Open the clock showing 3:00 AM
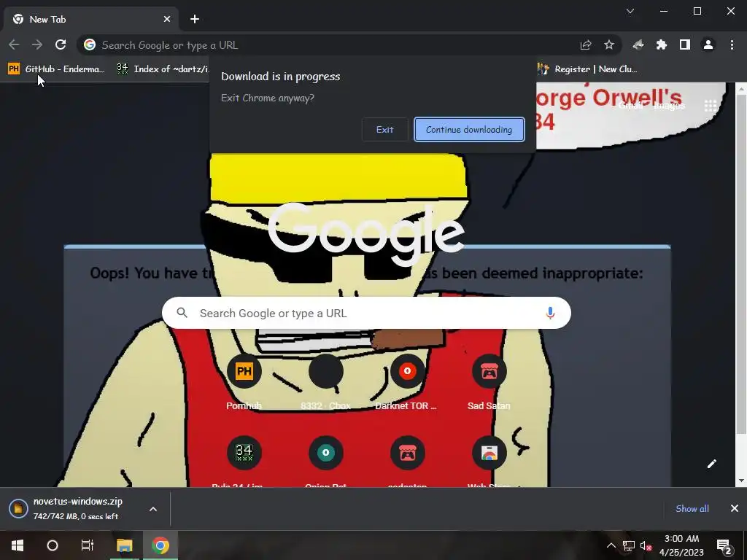Image resolution: width=747 pixels, height=560 pixels. click(x=681, y=545)
